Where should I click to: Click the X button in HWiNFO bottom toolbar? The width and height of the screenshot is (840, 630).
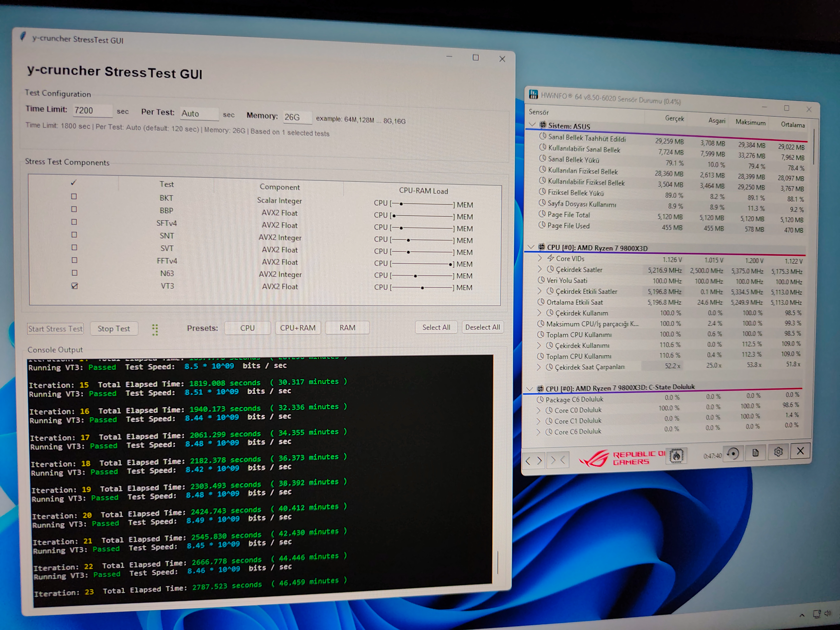pyautogui.click(x=800, y=451)
